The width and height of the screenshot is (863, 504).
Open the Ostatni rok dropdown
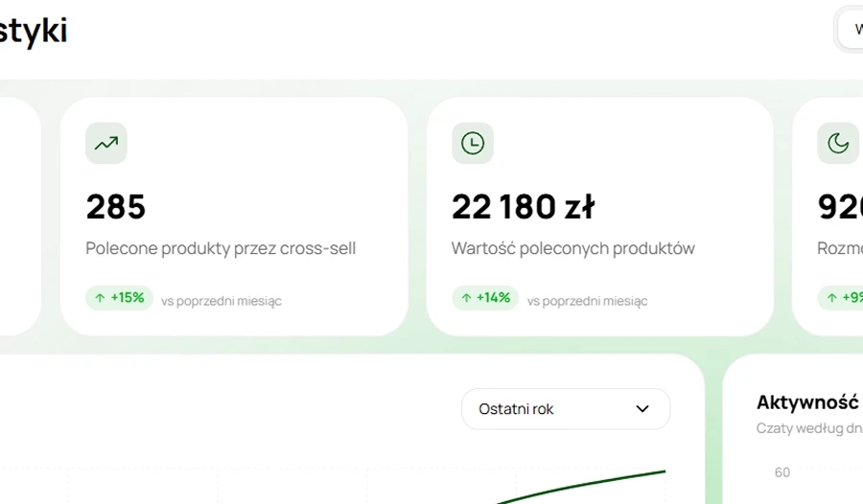pyautogui.click(x=566, y=409)
